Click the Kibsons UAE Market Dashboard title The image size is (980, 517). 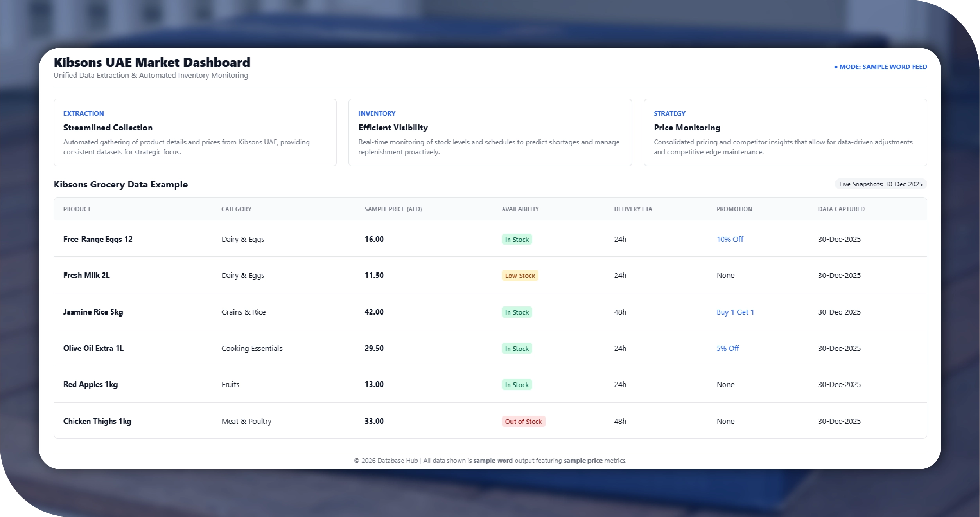[152, 62]
